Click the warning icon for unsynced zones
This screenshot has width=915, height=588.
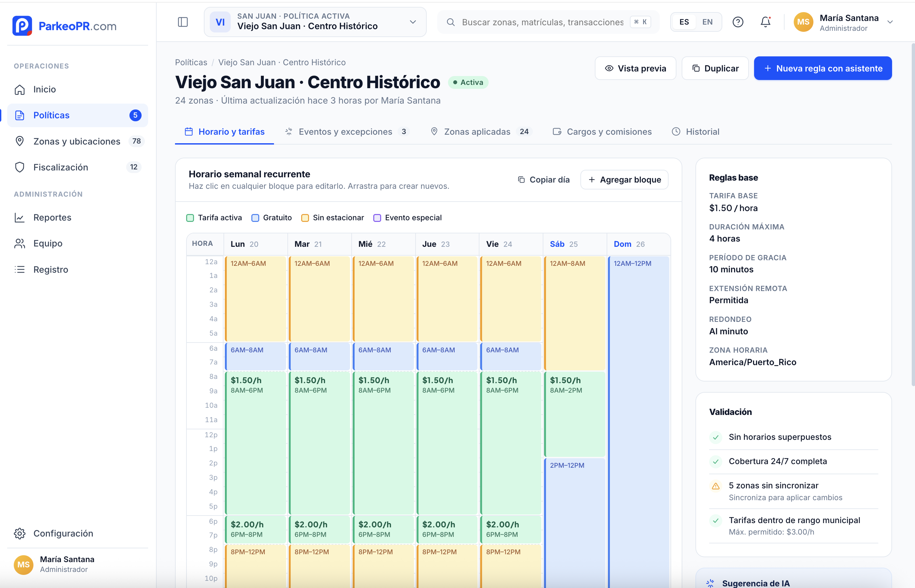[716, 486]
